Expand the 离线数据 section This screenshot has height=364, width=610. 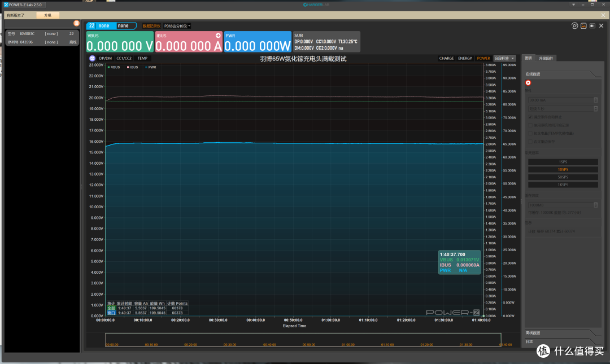click(x=563, y=333)
